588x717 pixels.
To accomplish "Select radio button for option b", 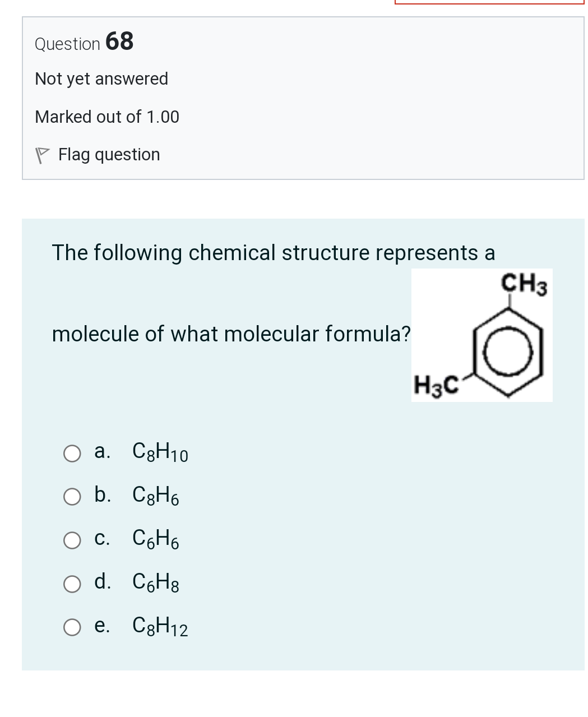I will 72,497.
